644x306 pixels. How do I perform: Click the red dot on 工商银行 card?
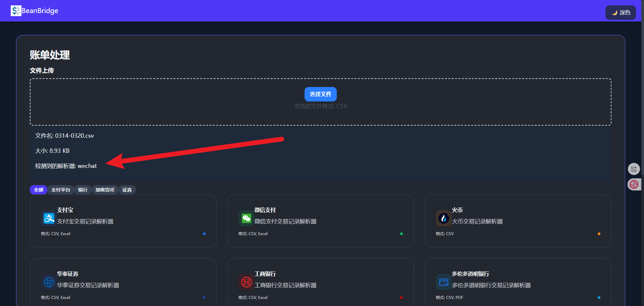(x=401, y=298)
